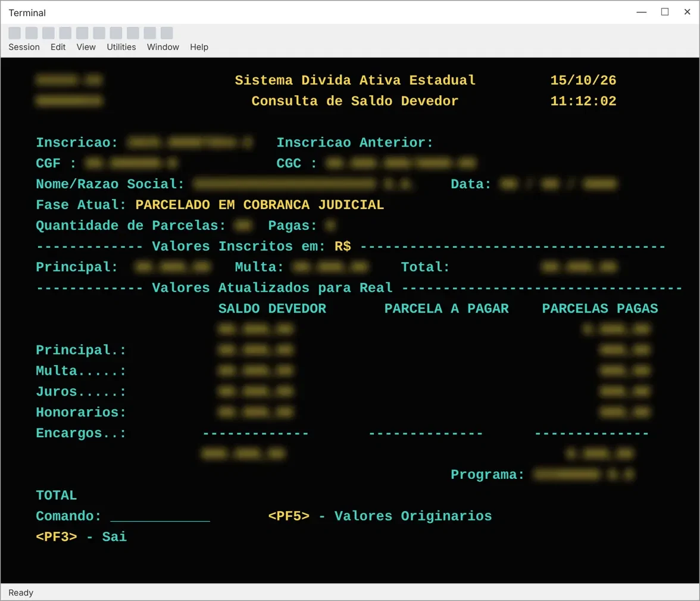This screenshot has height=601, width=700.
Task: Click the 'Programa:' label
Action: 487,475
